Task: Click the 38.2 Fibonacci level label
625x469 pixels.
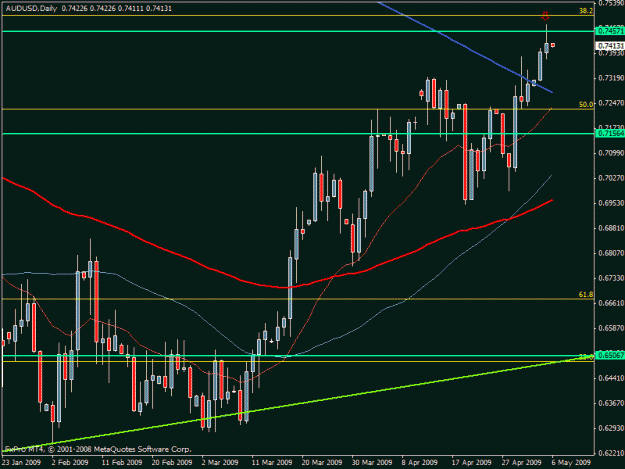Action: tap(586, 11)
